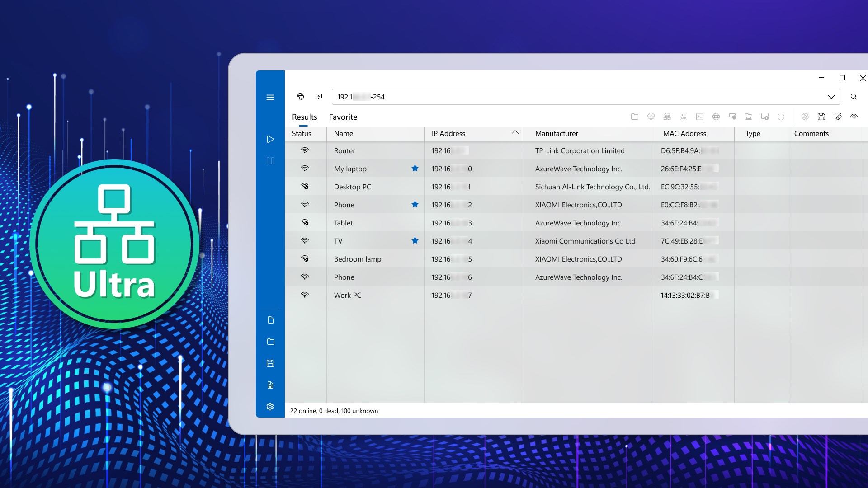This screenshot has width=868, height=488.
Task: Shut down remote computer with power icon
Action: [x=781, y=117]
